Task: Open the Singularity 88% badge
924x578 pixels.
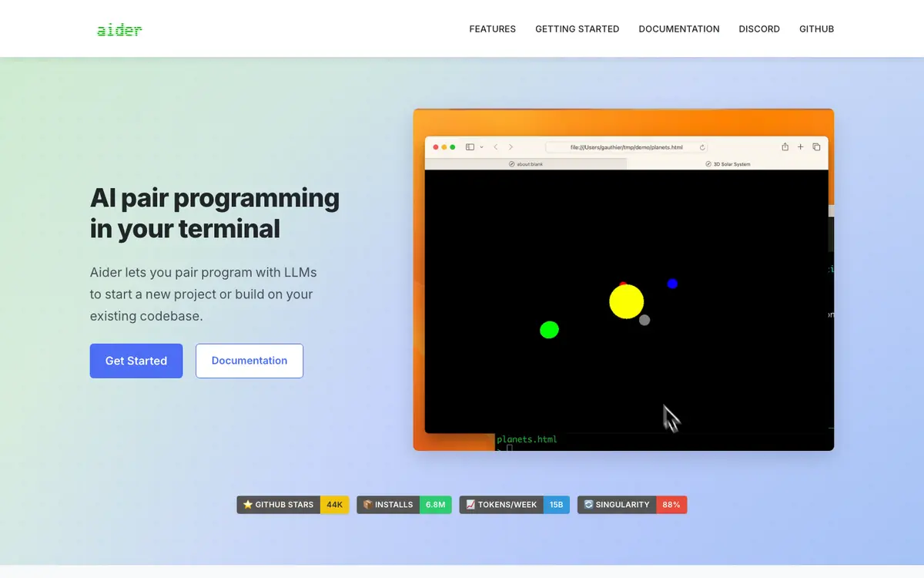Action: click(632, 505)
